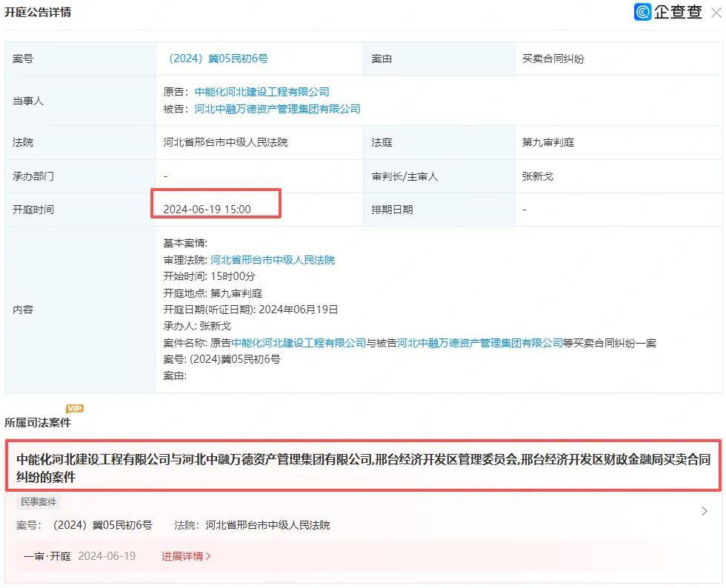Screen dimensions: 726x588
Task: Click the 买卖合同纠纷 case cause cell
Action: (x=553, y=59)
